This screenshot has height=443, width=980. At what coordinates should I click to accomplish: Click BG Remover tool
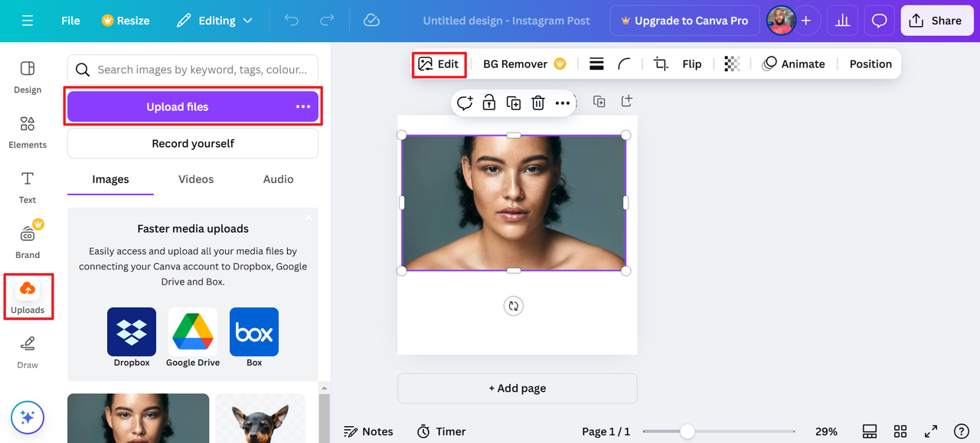(524, 64)
